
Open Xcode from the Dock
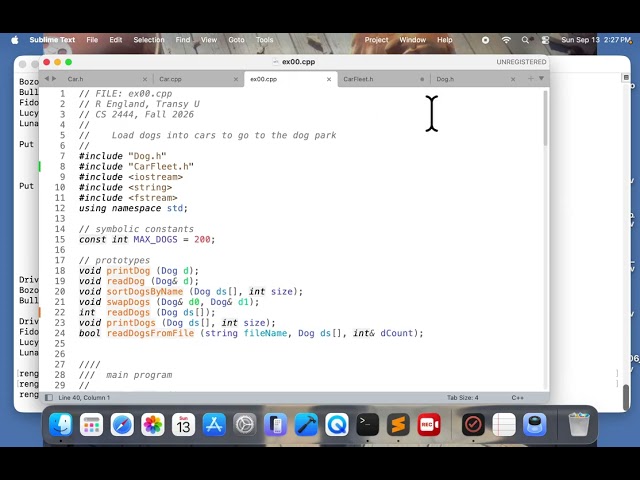pyautogui.click(x=306, y=425)
